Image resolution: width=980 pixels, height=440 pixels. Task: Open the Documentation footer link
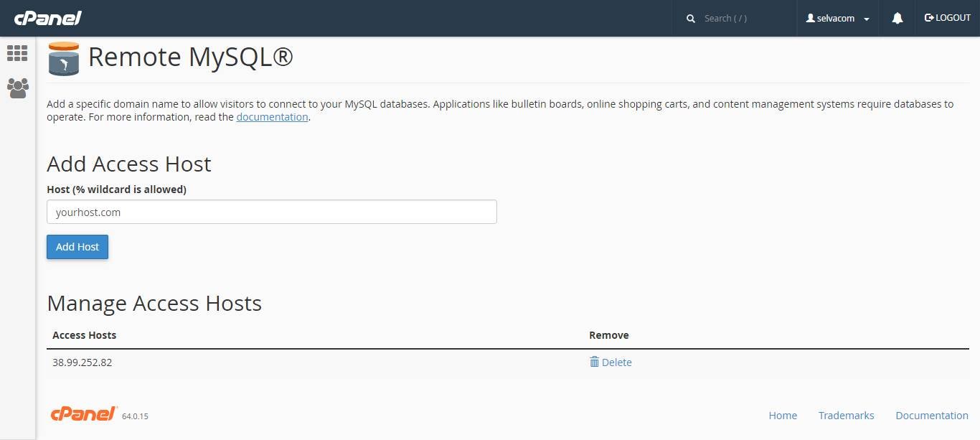(932, 416)
